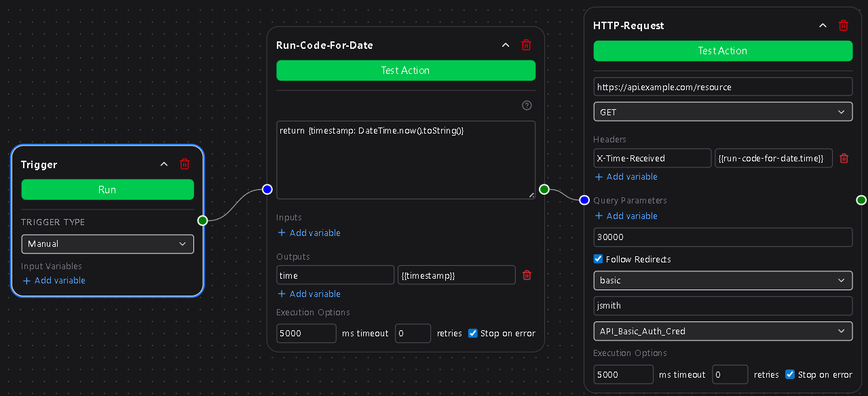
Task: Click the Trigger node green output port
Action: [x=202, y=220]
